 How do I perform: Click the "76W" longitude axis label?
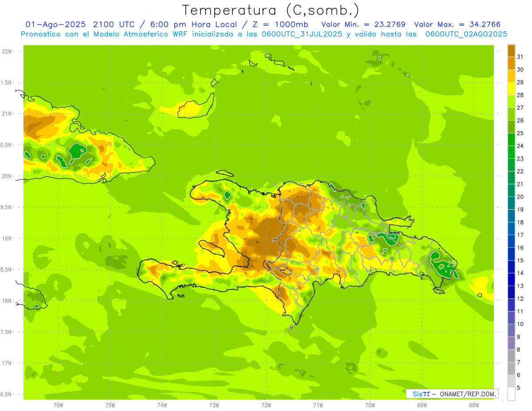click(x=58, y=405)
